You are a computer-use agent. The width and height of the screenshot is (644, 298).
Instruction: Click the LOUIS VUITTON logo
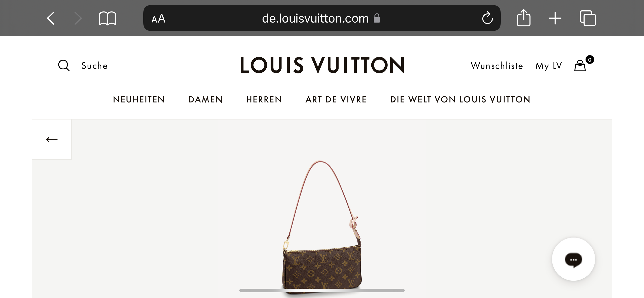322,65
